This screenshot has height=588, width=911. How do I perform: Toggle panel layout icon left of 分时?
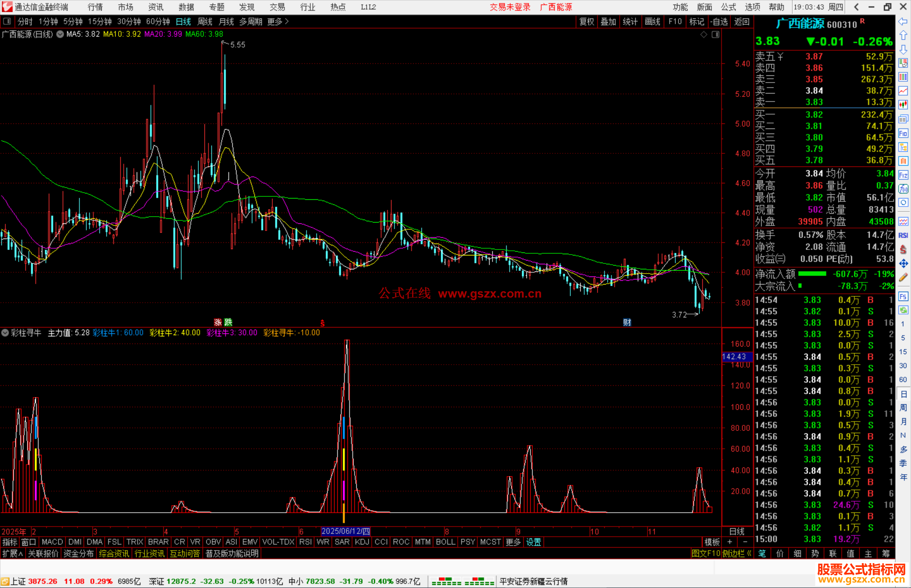pos(7,21)
